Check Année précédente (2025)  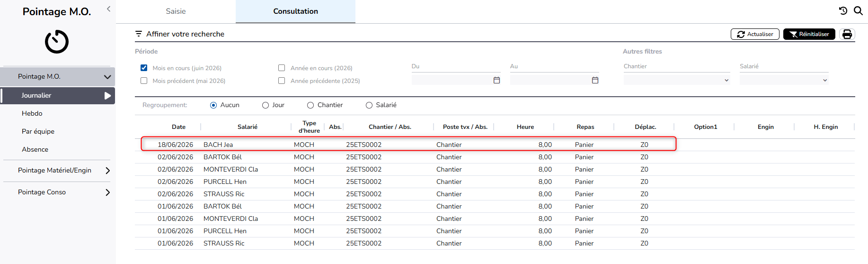pyautogui.click(x=282, y=81)
